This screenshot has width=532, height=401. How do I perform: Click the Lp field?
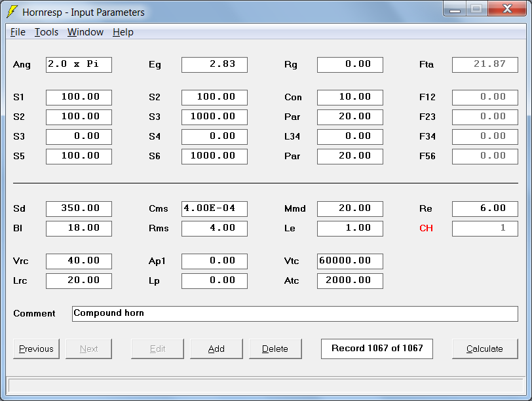[x=214, y=281]
